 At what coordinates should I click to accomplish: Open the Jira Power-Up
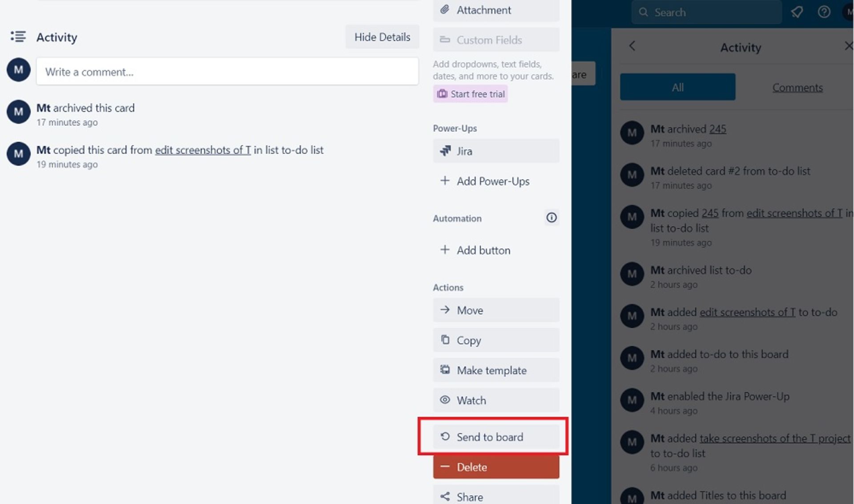click(495, 151)
